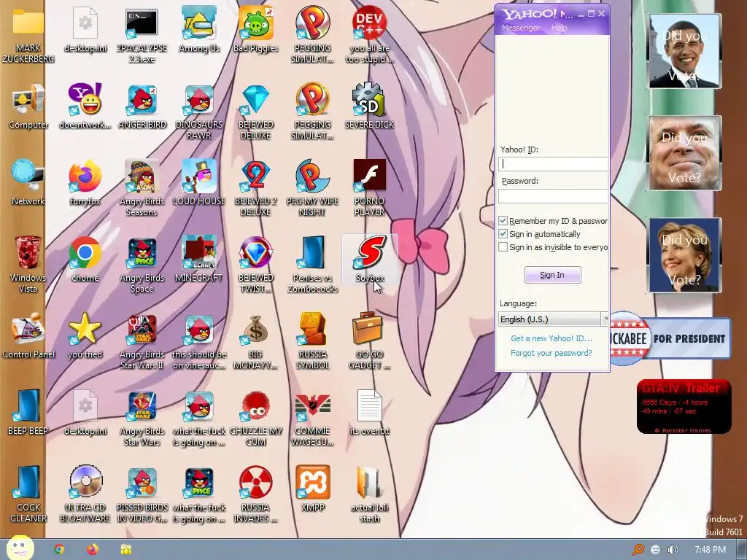
Task: Select the ANGER BIRD shortcut
Action: (x=142, y=107)
